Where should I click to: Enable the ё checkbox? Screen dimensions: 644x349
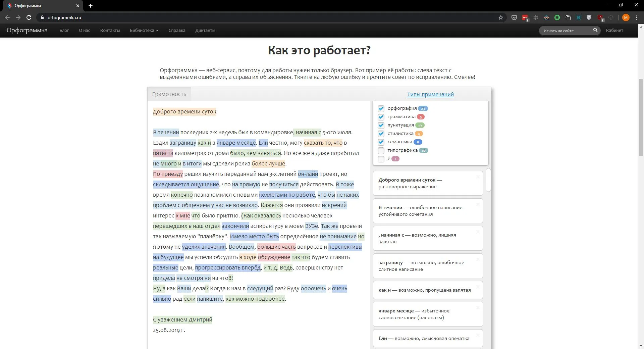tap(381, 159)
